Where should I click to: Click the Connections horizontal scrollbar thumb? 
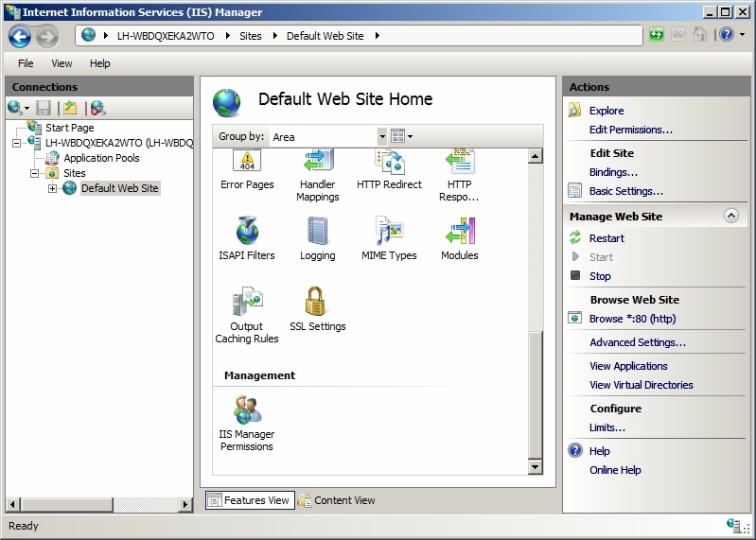66,504
